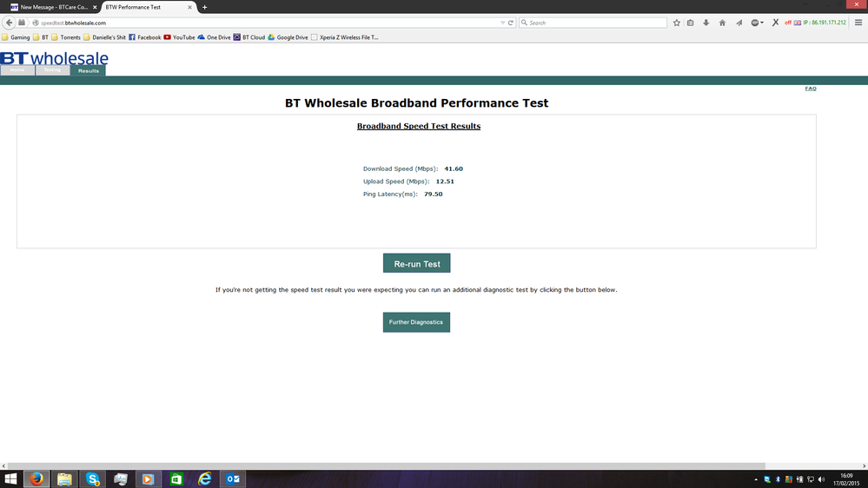Open a new browser tab

pyautogui.click(x=205, y=7)
